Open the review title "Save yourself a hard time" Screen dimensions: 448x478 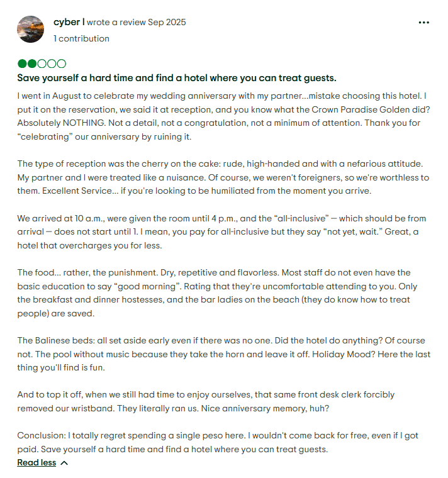coord(176,78)
